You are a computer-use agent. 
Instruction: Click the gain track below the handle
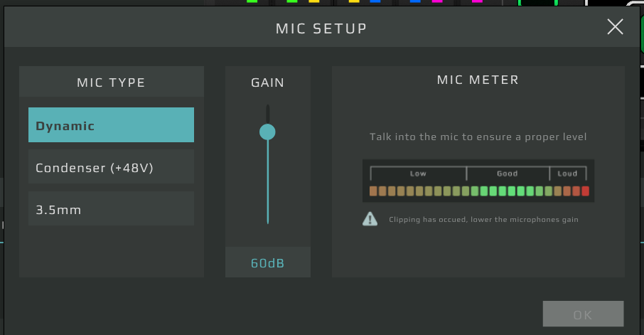point(267,185)
